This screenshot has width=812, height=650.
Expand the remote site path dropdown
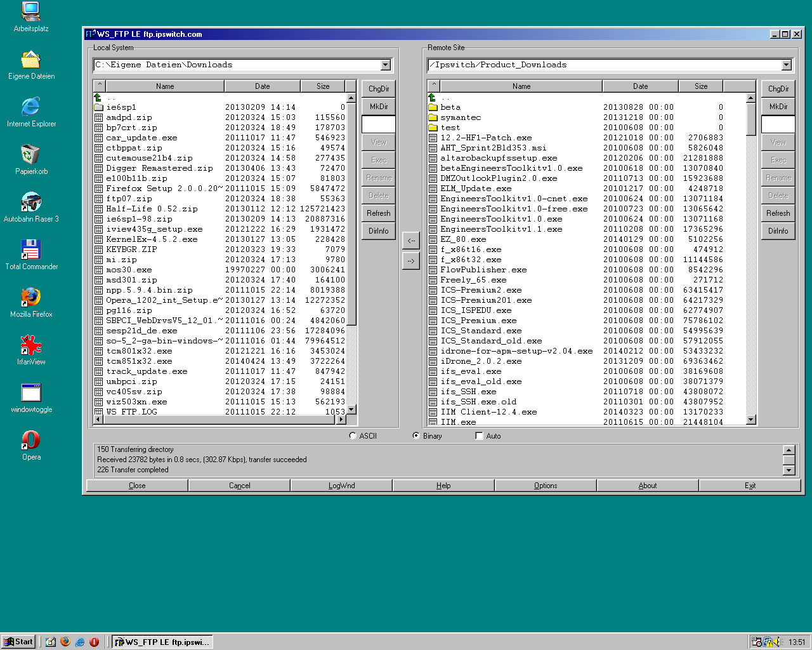(787, 65)
